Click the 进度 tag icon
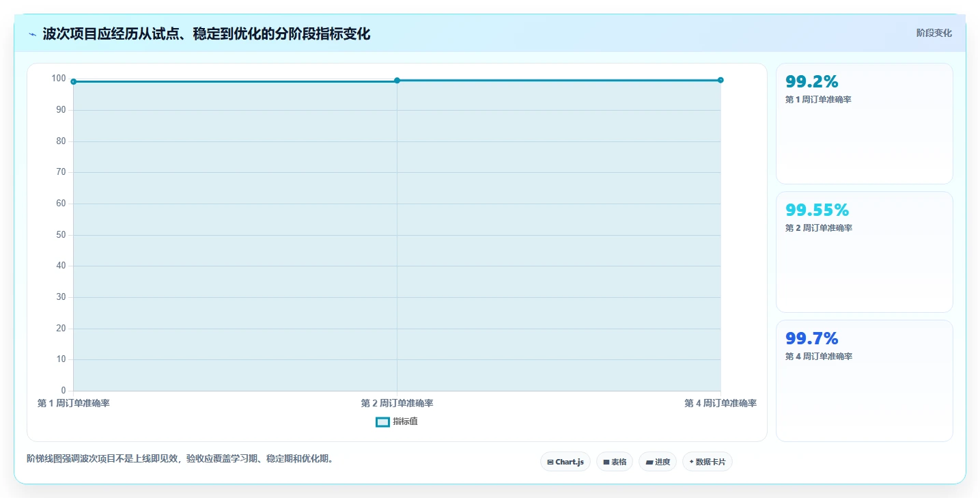The image size is (980, 498). (649, 462)
